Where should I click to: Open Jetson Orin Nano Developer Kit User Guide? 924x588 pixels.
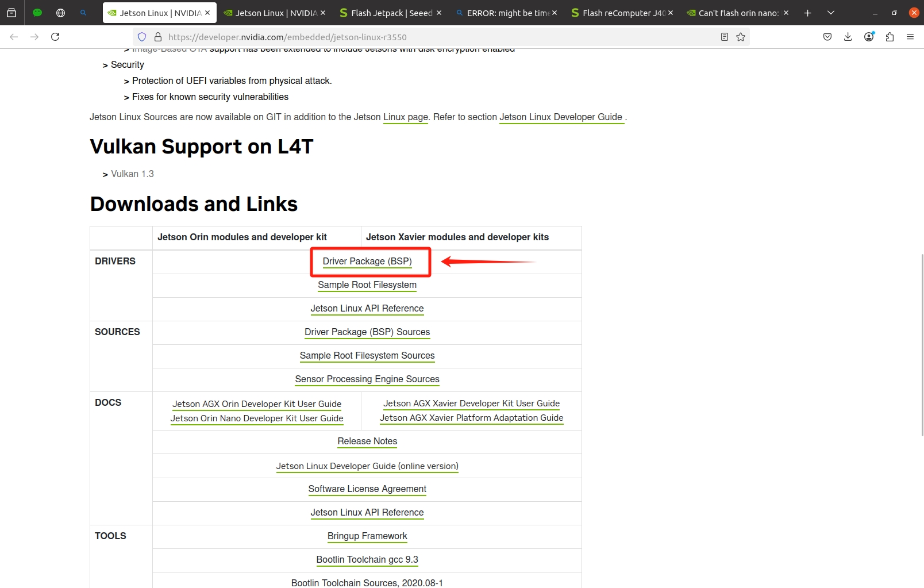tap(257, 418)
